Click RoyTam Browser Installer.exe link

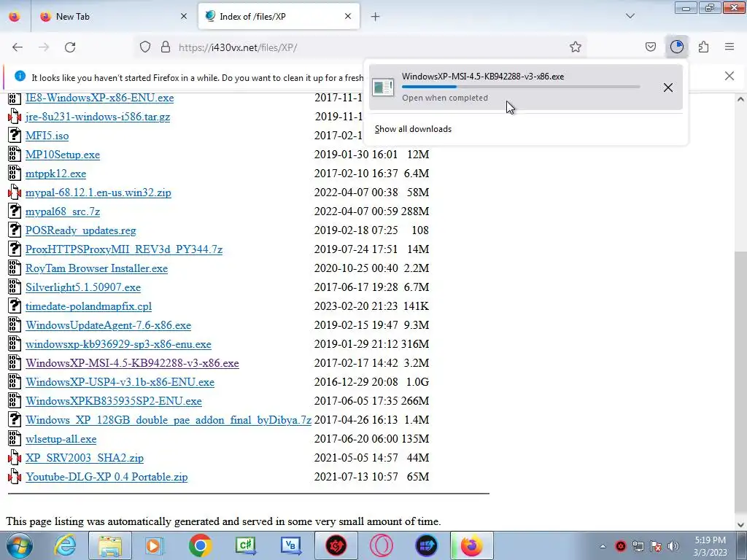pos(97,268)
